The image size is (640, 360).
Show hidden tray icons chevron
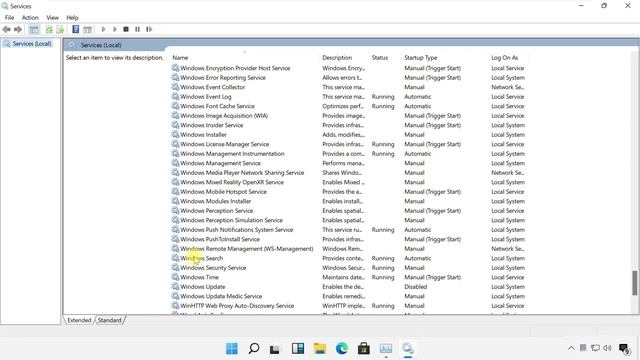[x=571, y=348]
